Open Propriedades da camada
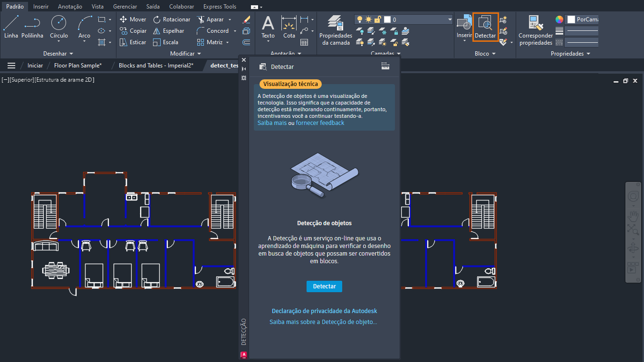Viewport: 644px width, 362px height. pos(336,30)
